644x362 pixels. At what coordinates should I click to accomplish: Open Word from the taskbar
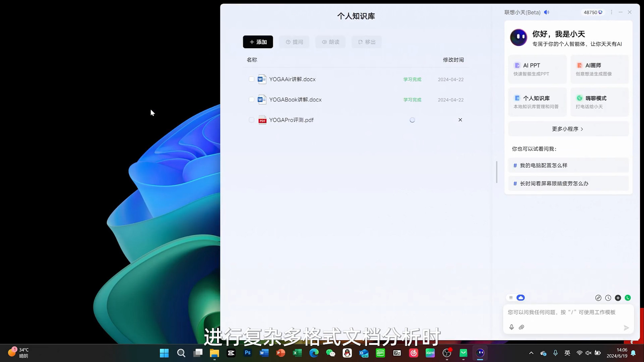(264, 353)
